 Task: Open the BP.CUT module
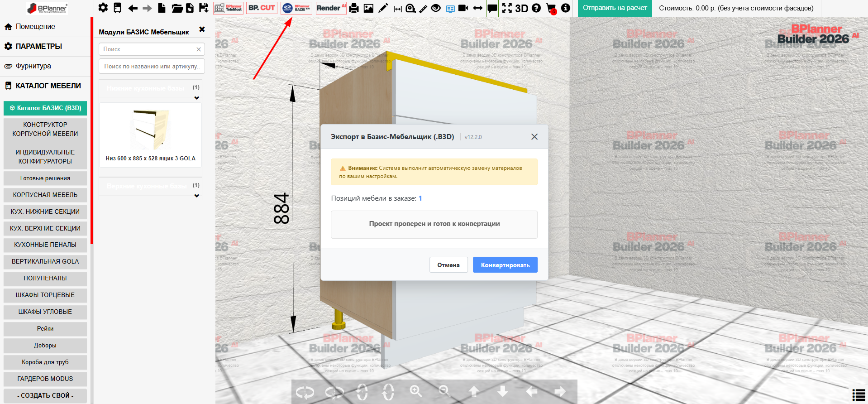point(262,8)
